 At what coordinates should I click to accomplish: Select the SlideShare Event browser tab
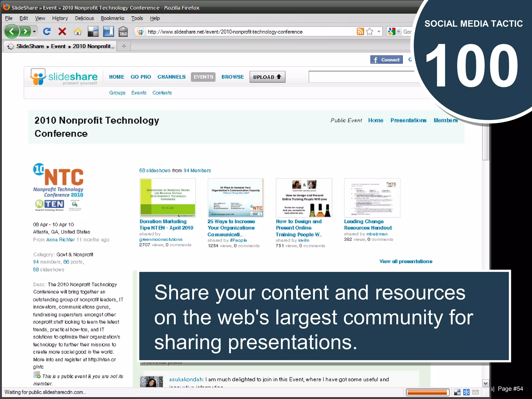60,46
